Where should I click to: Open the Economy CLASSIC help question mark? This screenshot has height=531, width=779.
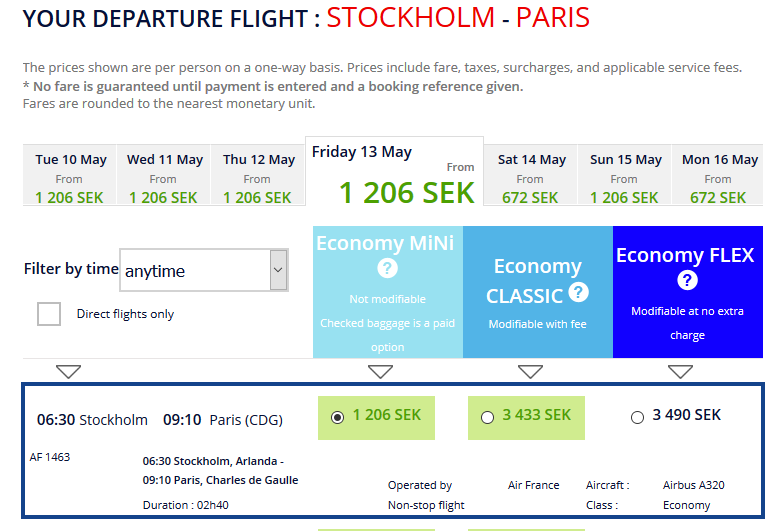tap(578, 292)
